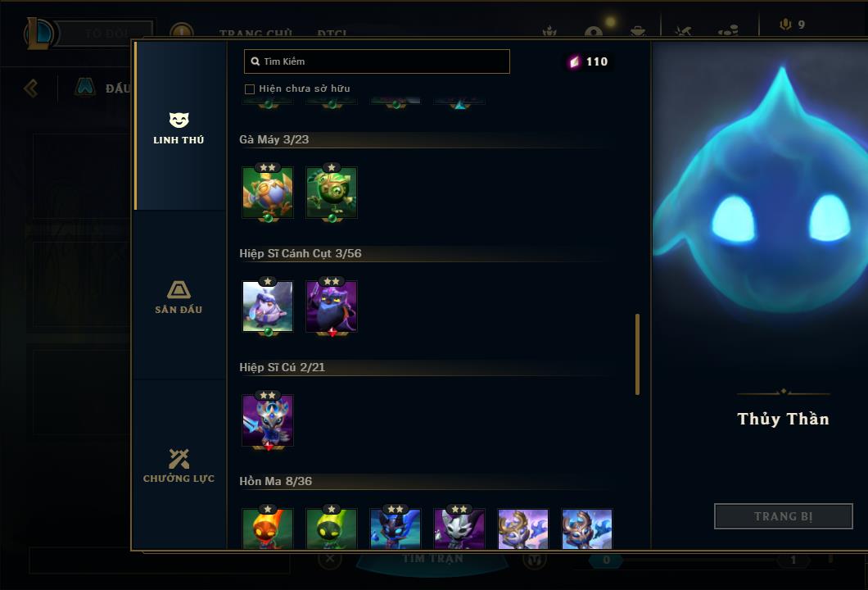The image size is (868, 590).
Task: Select the two-star Gà Máy little legend
Action: pos(268,193)
